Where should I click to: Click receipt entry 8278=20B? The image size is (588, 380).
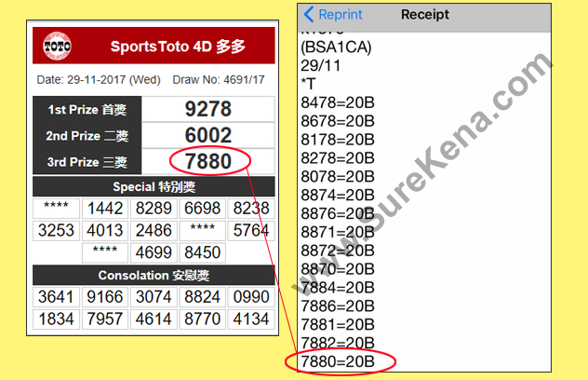[338, 157]
